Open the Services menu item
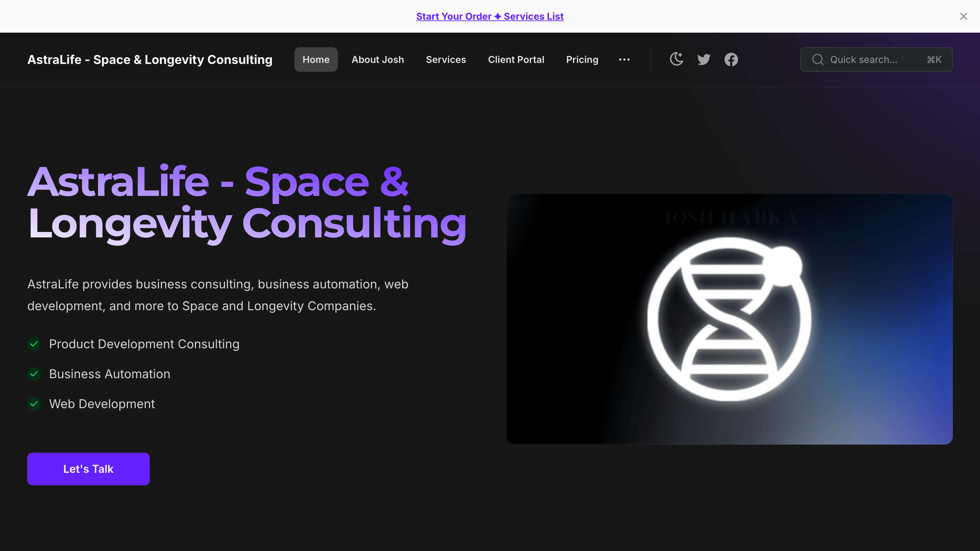The height and width of the screenshot is (551, 980). click(446, 59)
